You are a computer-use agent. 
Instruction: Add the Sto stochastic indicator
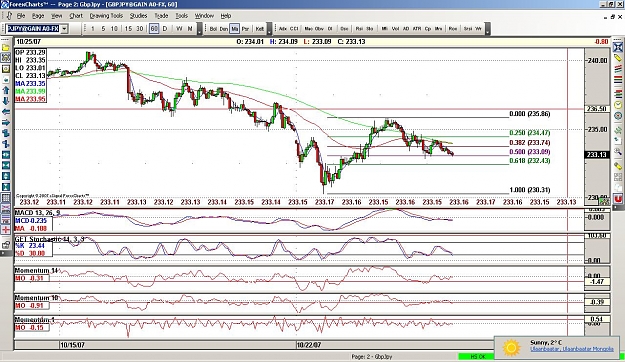coord(369,29)
